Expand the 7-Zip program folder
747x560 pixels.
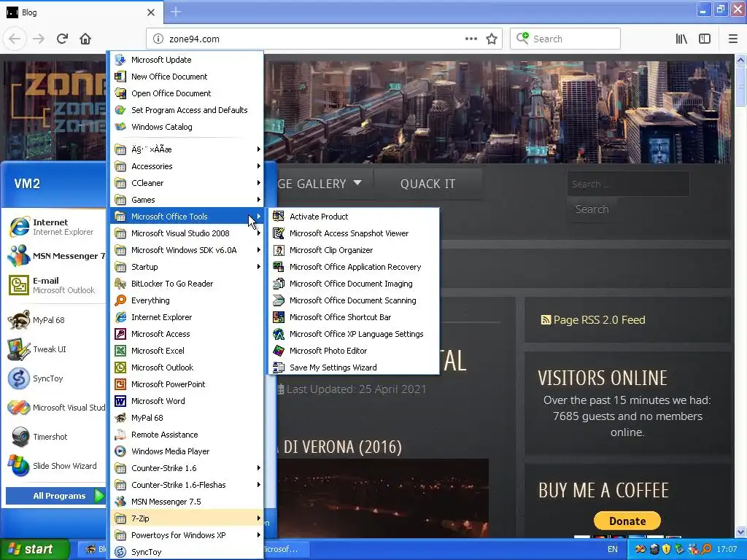pos(187,518)
